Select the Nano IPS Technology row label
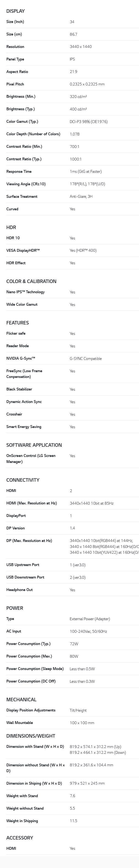The height and width of the screenshot is (868, 139). point(26,292)
